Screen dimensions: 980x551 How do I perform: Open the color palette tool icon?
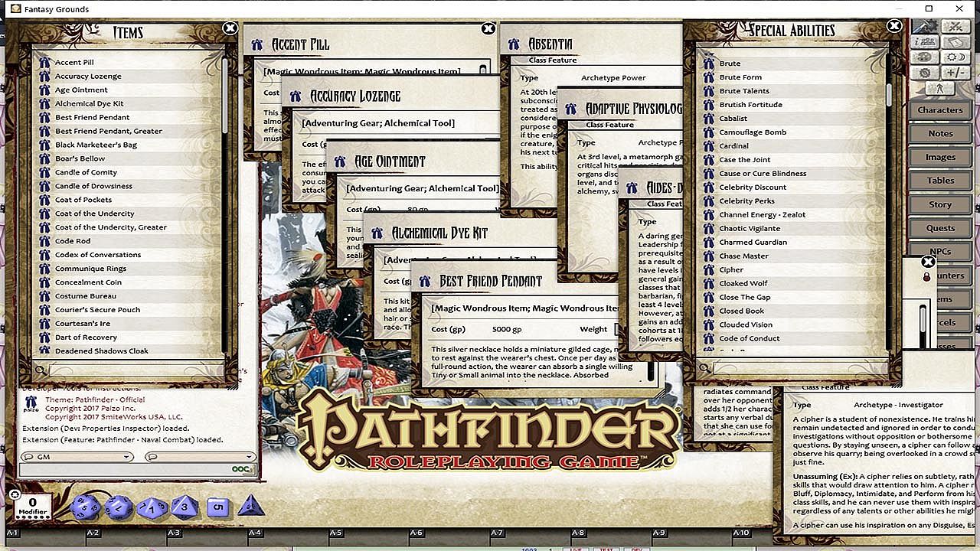925,57
